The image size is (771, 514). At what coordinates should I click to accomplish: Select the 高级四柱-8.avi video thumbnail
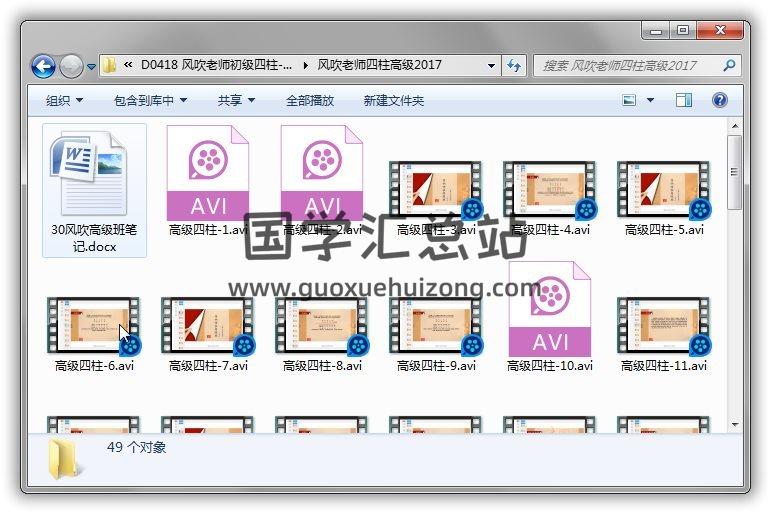click(322, 326)
